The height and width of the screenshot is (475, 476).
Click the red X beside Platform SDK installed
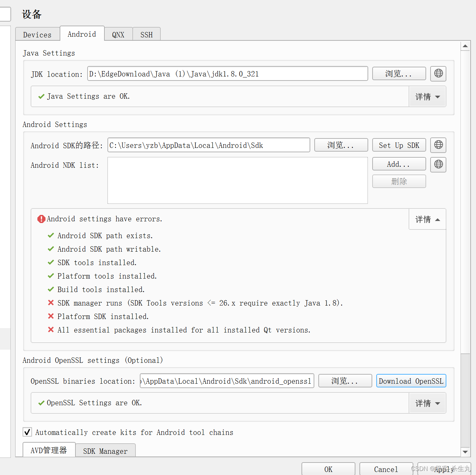51,316
